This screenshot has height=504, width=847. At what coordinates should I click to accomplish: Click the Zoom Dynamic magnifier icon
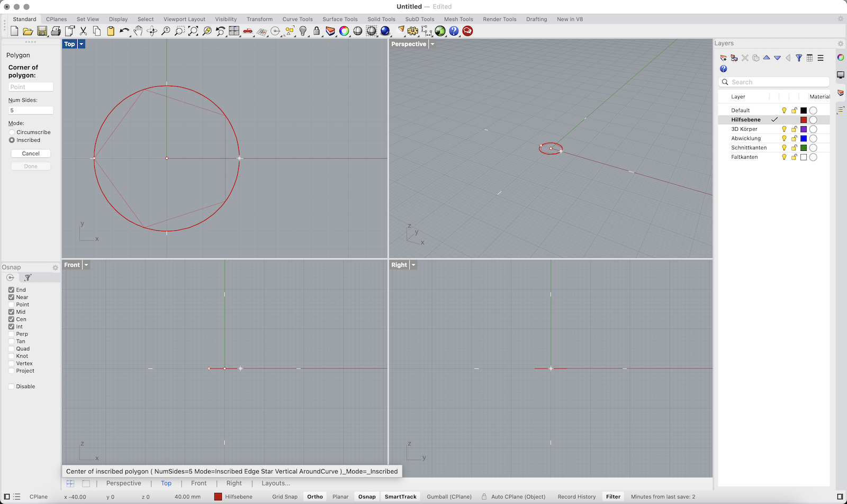click(x=166, y=31)
